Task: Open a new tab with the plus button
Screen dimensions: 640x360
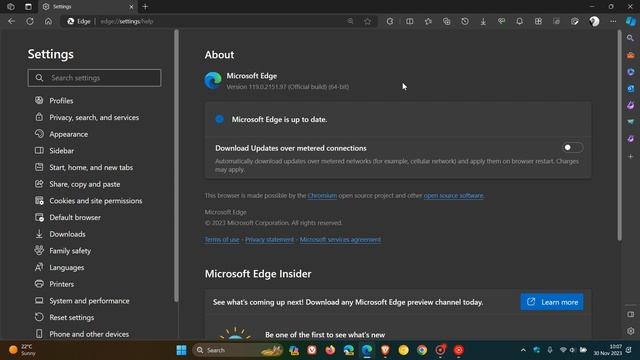Action: pos(145,7)
